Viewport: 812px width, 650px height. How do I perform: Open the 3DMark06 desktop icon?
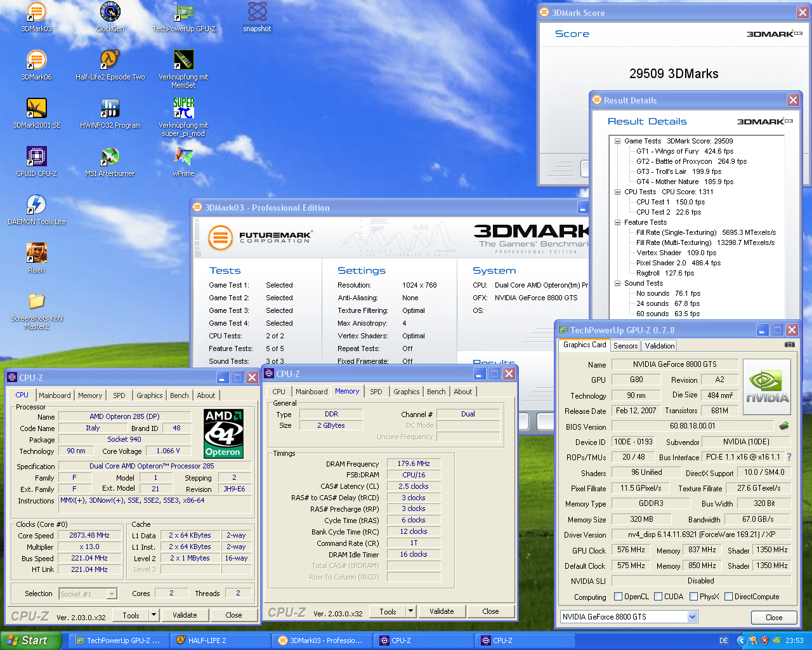36,60
